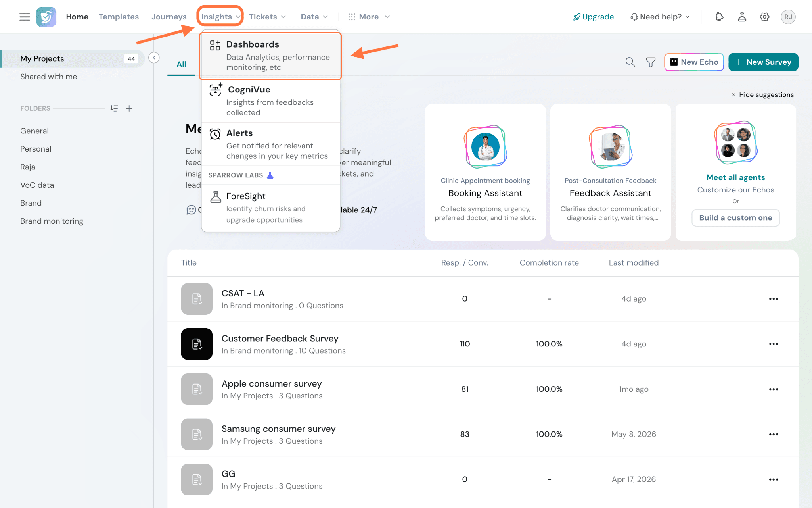Select My Projects in sidebar
This screenshot has height=508, width=812.
73,58
